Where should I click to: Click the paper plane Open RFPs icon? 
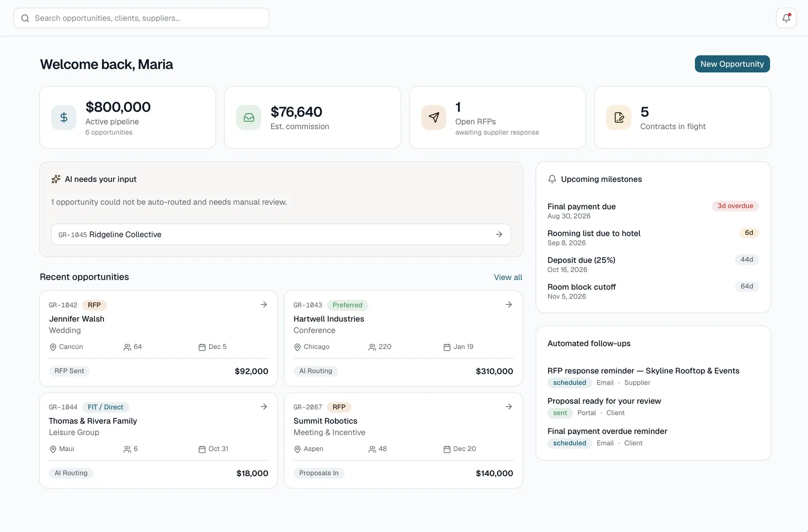(x=434, y=118)
